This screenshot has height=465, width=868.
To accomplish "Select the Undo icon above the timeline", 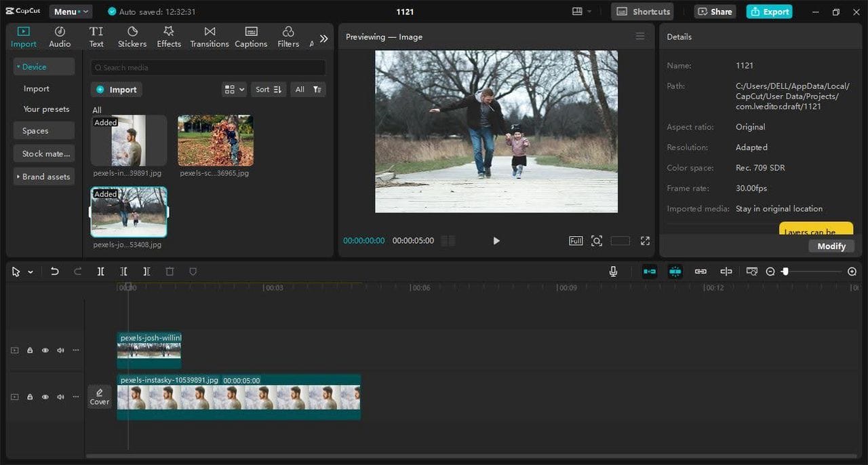I will pyautogui.click(x=55, y=271).
